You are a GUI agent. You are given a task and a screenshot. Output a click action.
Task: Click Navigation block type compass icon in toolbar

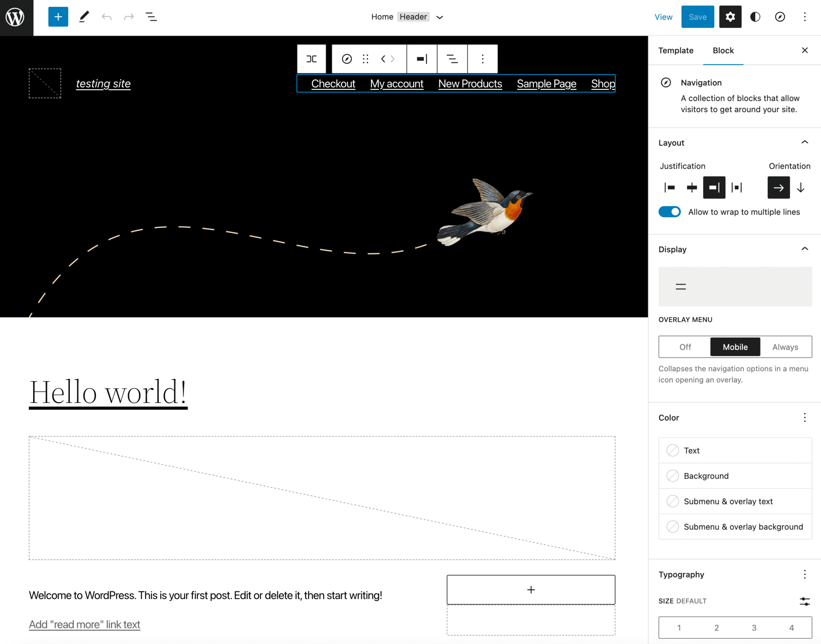pyautogui.click(x=347, y=59)
